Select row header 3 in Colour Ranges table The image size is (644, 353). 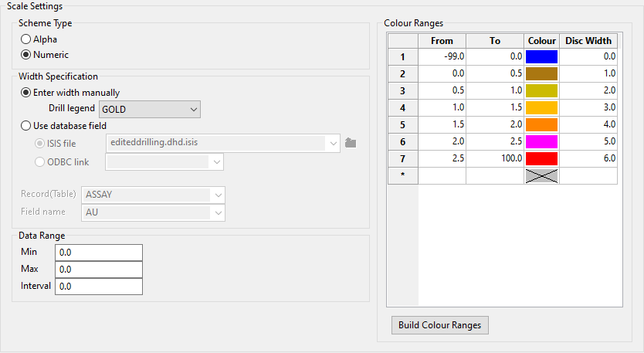[402, 90]
